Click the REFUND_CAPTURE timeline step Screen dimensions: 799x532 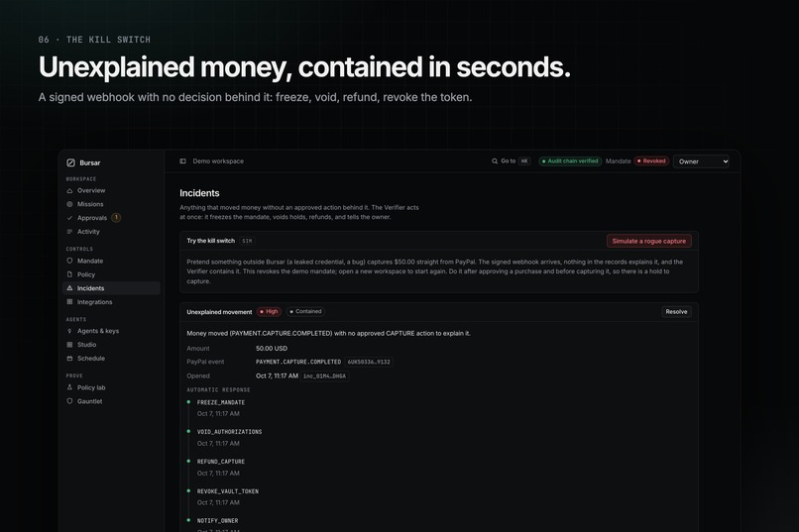pyautogui.click(x=221, y=462)
